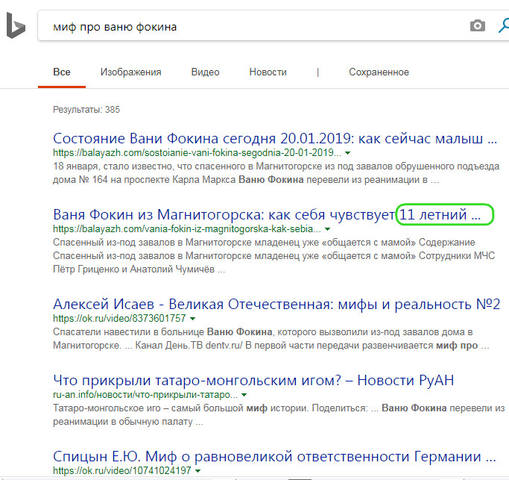The image size is (509, 480).
Task: Expand dropdown arrow after sostoianie-vani-fokina URL
Action: pyautogui.click(x=348, y=153)
